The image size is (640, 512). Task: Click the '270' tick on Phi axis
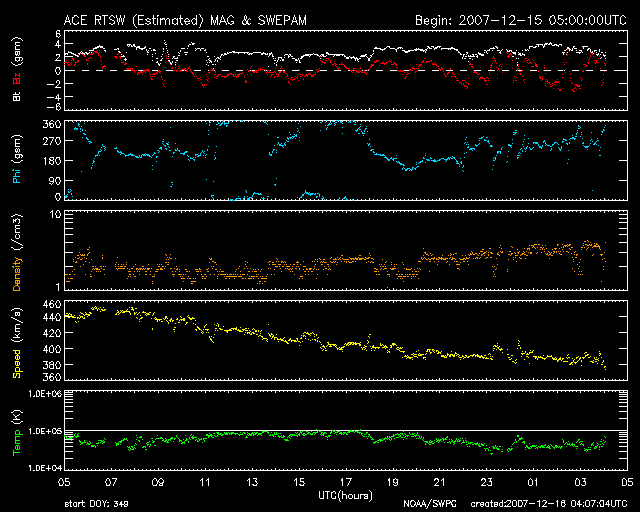click(x=52, y=142)
